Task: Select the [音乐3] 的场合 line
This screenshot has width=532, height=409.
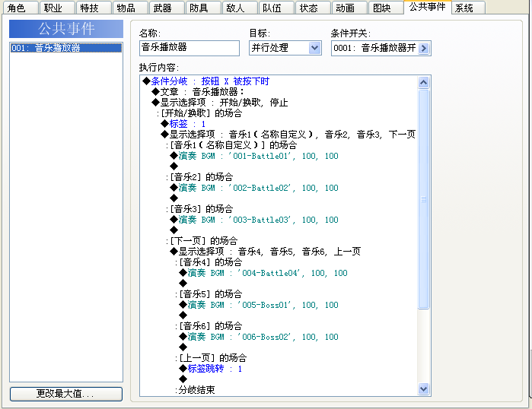Action: click(199, 209)
